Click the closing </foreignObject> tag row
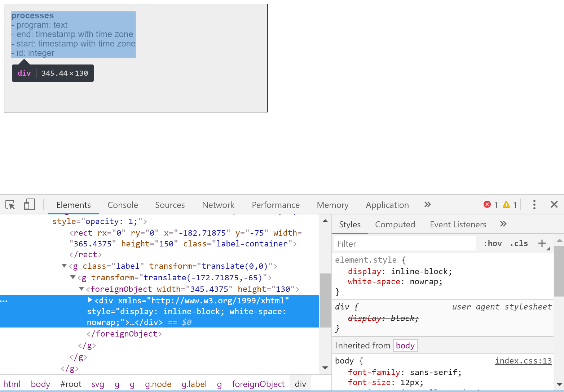Screen dimensions: 564x392 [x=124, y=334]
